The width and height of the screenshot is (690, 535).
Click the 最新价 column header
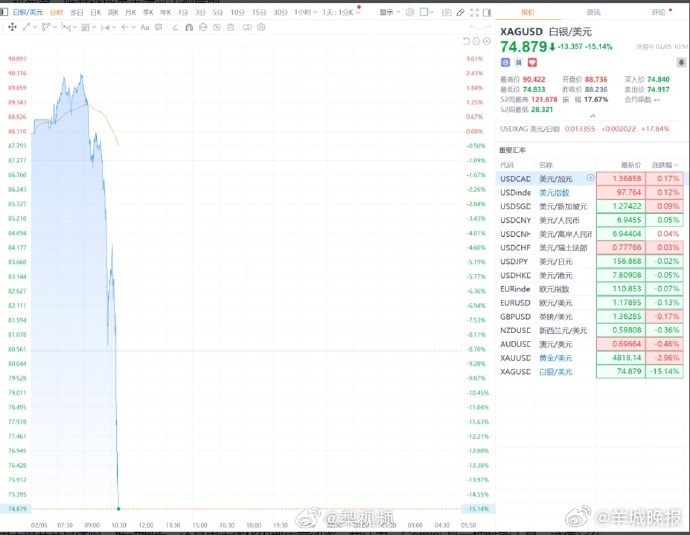pyautogui.click(x=631, y=165)
